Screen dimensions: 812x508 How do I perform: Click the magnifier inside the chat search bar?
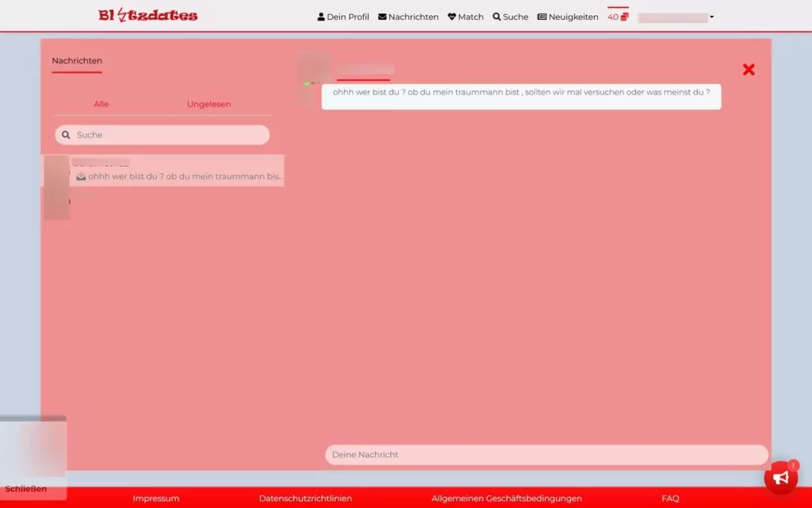[x=66, y=135]
